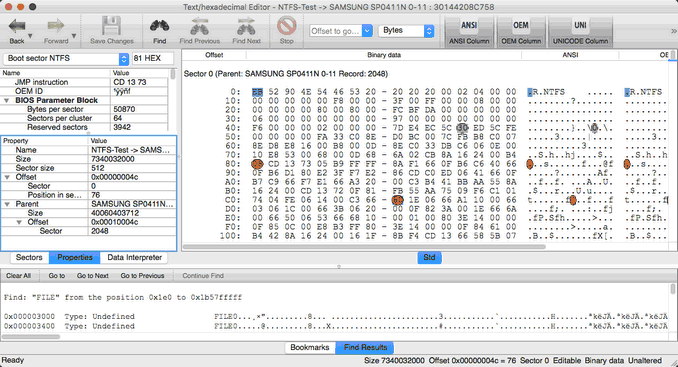Click the Sector value 2048

(x=99, y=231)
